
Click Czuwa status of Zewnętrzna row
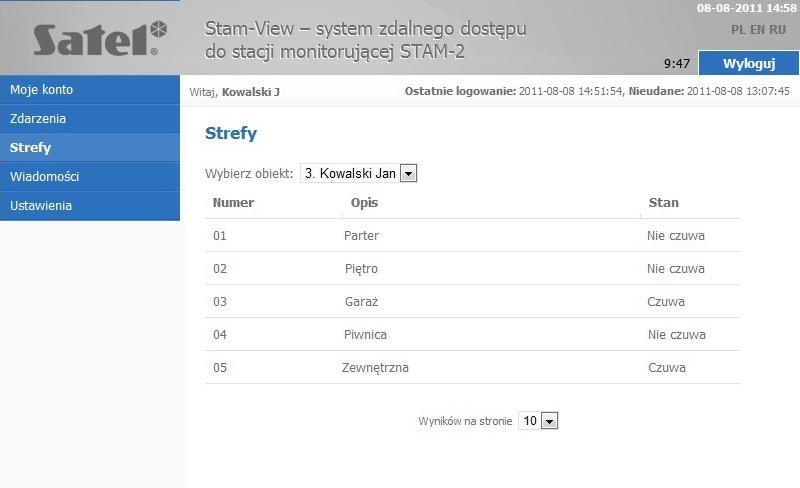pos(667,368)
